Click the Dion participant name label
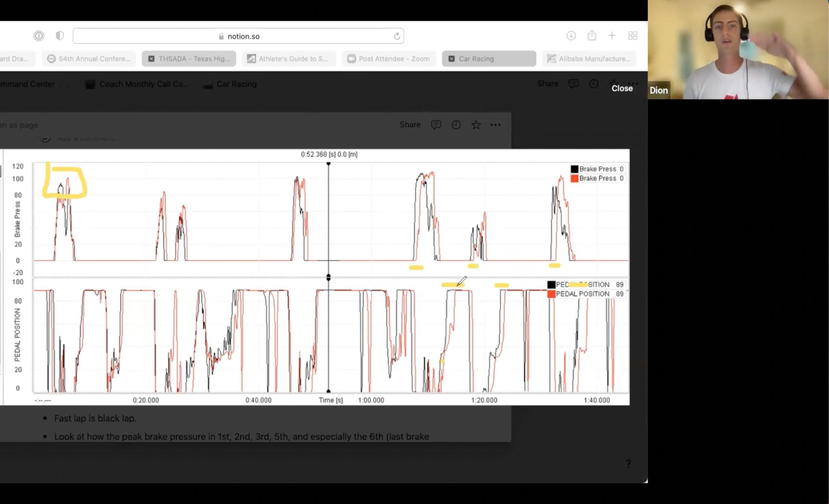The width and height of the screenshot is (829, 504). pyautogui.click(x=659, y=90)
